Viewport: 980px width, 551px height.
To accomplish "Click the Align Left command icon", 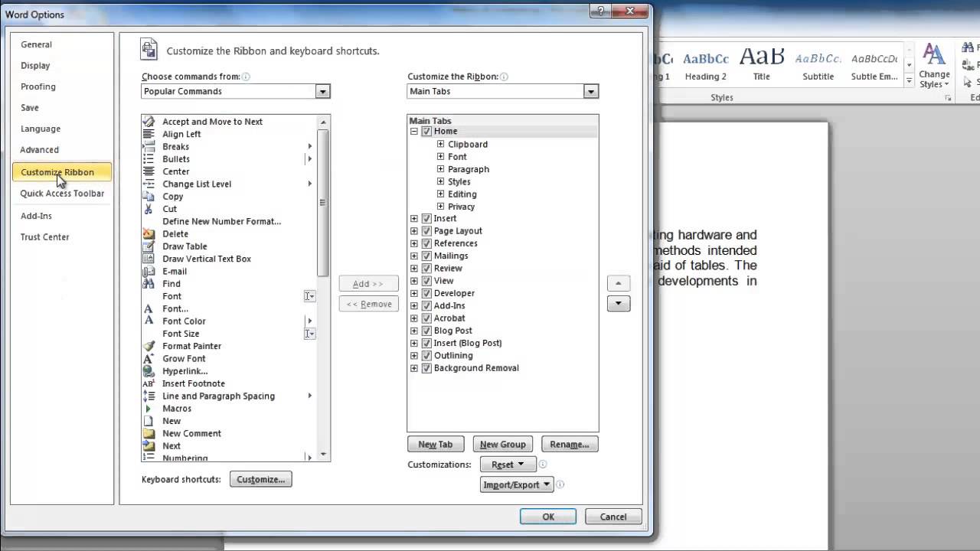I will [149, 134].
